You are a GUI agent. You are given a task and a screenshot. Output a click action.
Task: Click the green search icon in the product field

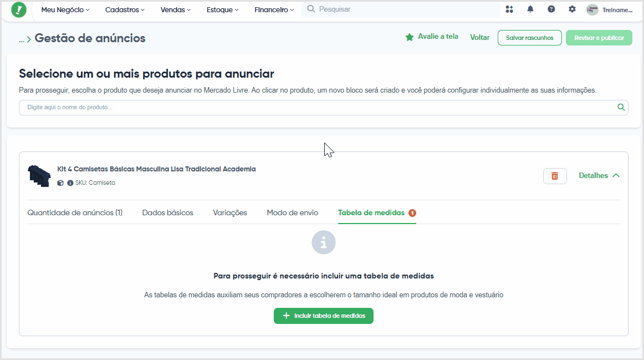(621, 107)
